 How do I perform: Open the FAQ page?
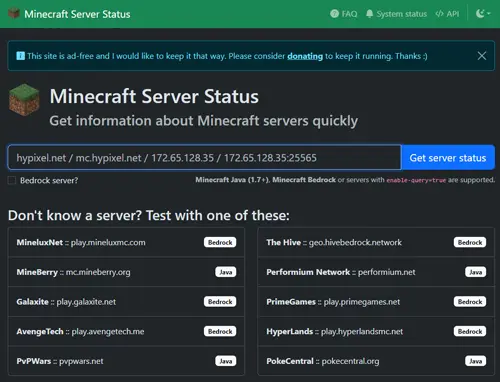click(x=343, y=14)
